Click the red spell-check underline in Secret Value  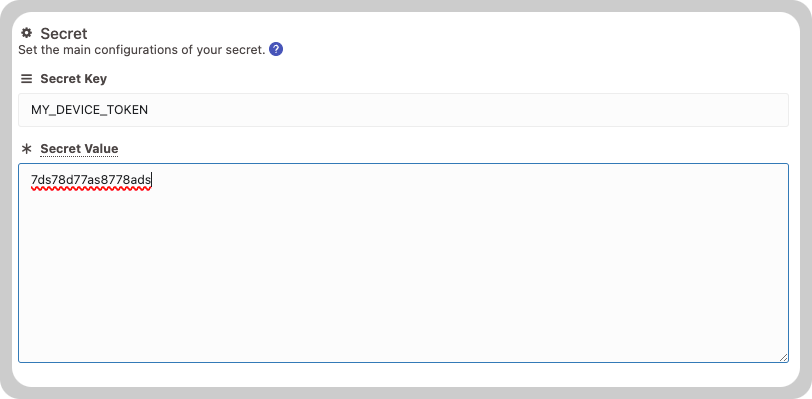pyautogui.click(x=91, y=189)
